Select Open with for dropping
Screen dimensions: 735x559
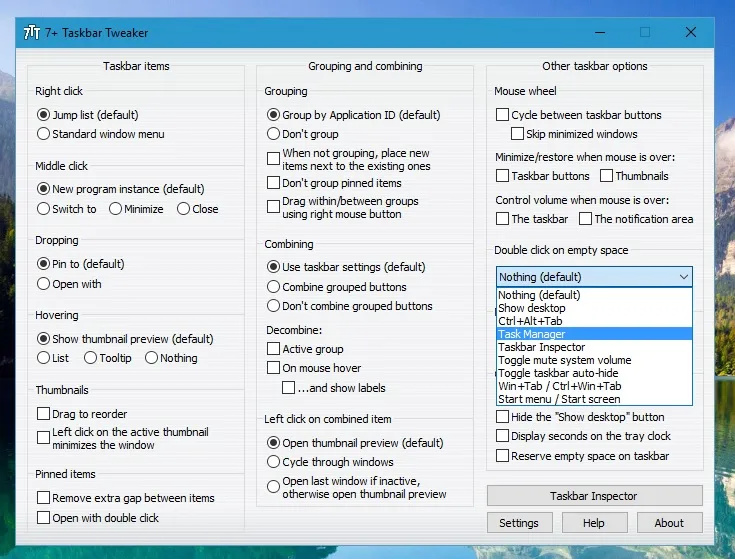tap(44, 284)
